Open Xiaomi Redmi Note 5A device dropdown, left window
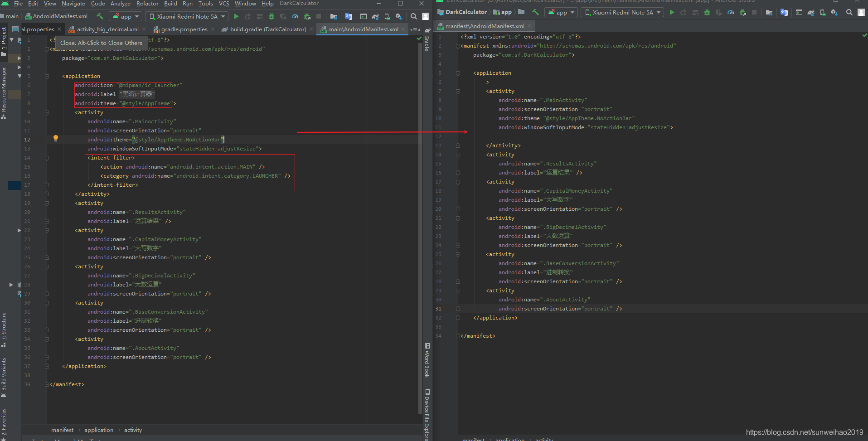 pos(187,16)
